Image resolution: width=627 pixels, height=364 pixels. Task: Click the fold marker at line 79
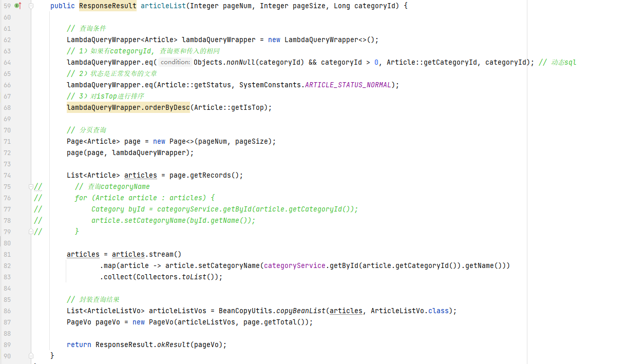pyautogui.click(x=31, y=232)
